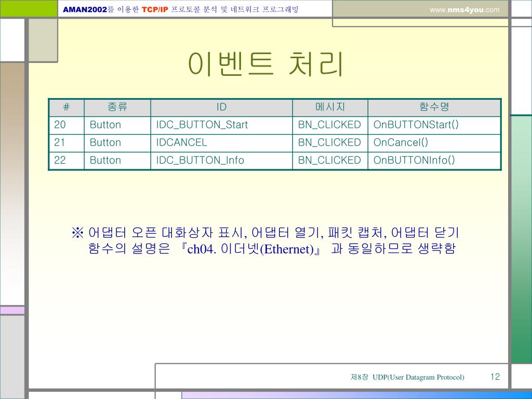532x399 pixels.
Task: Click the '종류' column header
Action: [117, 107]
